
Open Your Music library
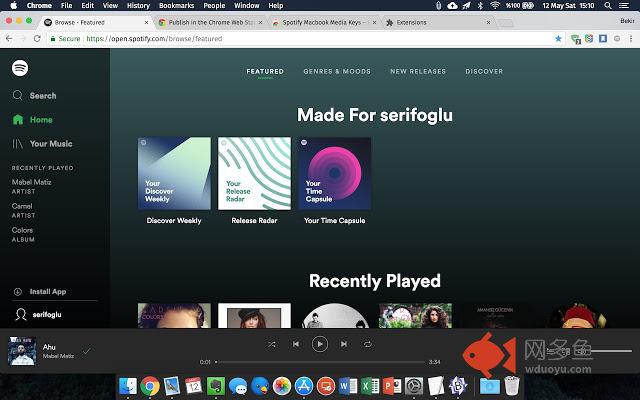coord(42,144)
